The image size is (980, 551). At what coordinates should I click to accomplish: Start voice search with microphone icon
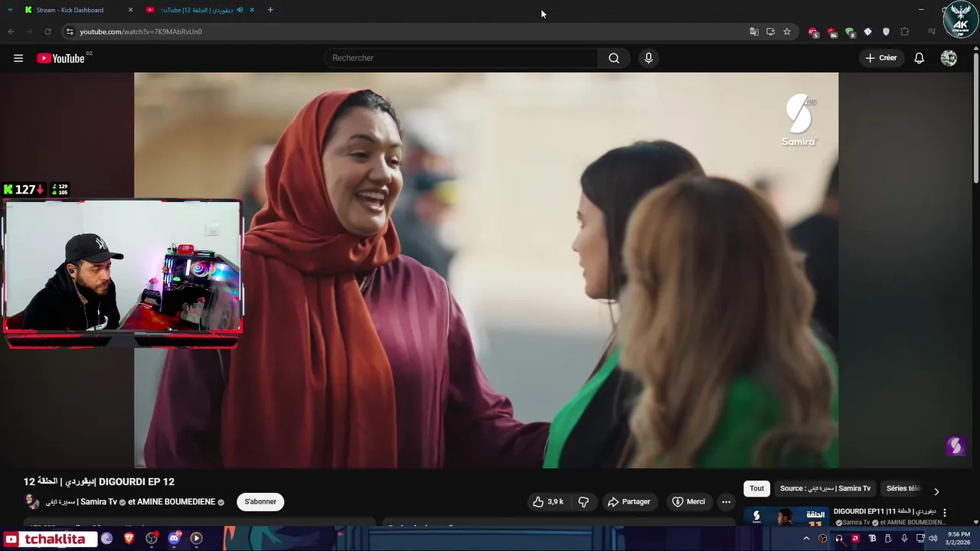pyautogui.click(x=648, y=58)
